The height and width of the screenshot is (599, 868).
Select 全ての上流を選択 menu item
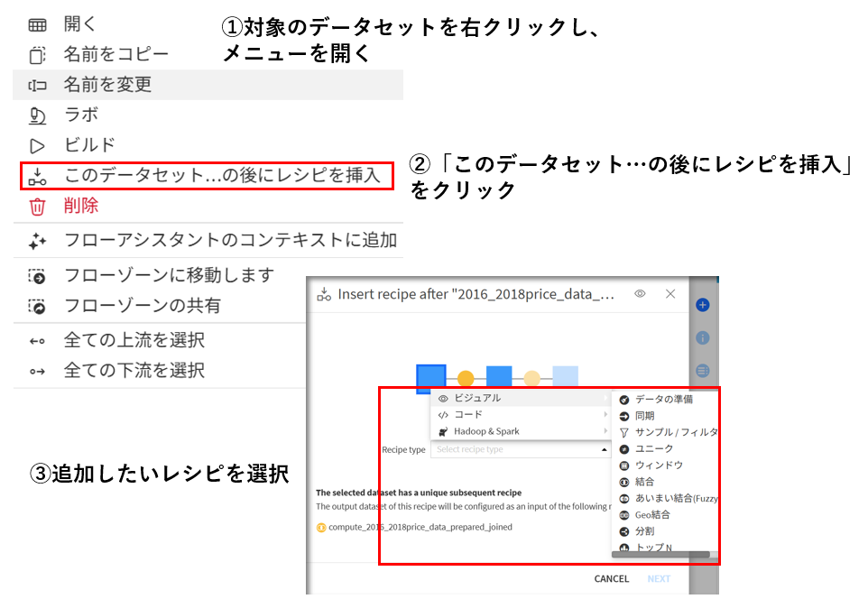click(x=134, y=340)
